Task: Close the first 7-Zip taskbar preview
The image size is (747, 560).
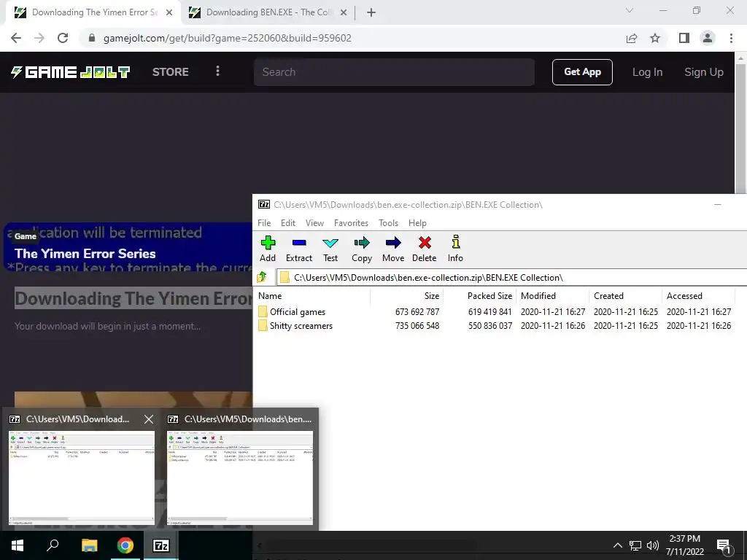Action: (x=149, y=419)
